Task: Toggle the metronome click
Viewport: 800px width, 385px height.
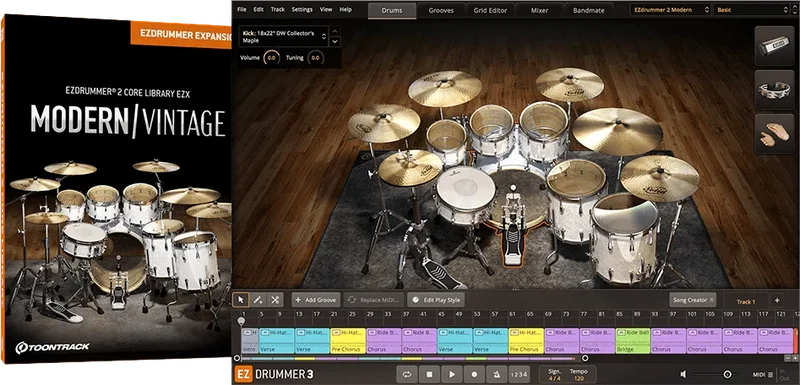Action: pyautogui.click(x=496, y=374)
